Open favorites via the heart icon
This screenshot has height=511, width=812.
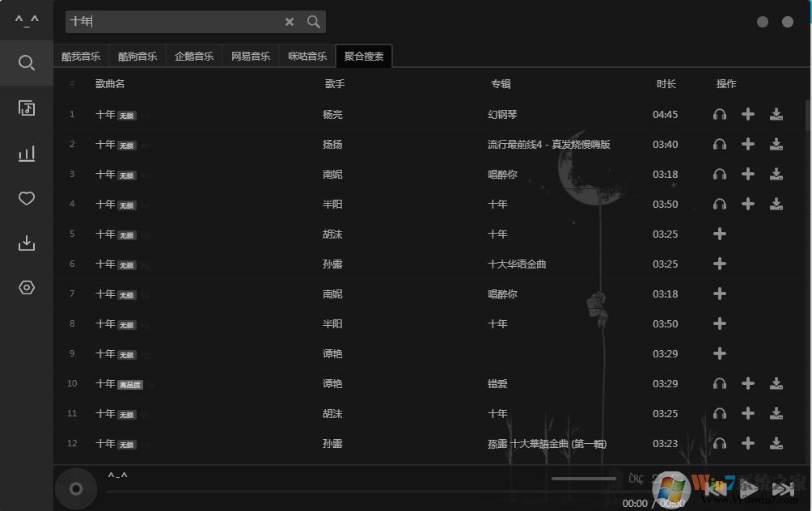[x=26, y=198]
